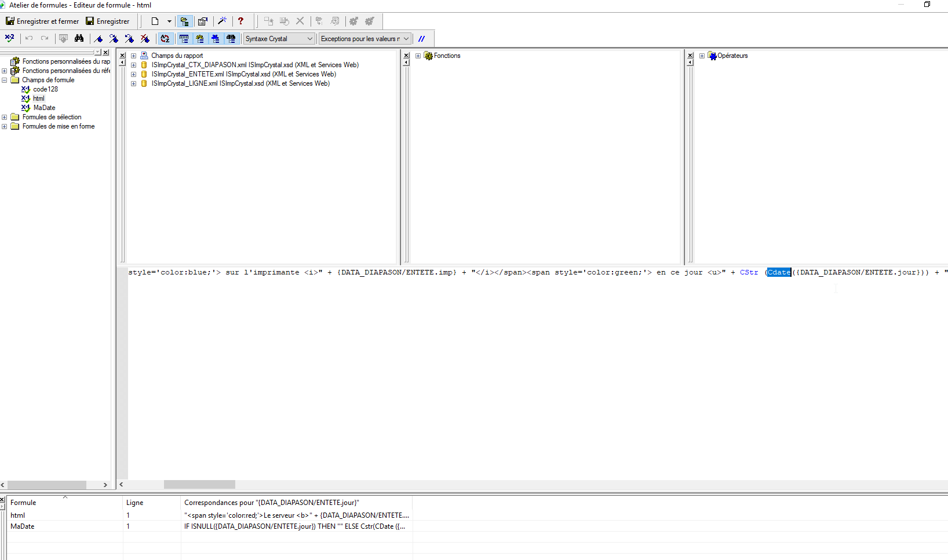Sort the trees alphabetically
948x560 pixels.
(x=165, y=38)
